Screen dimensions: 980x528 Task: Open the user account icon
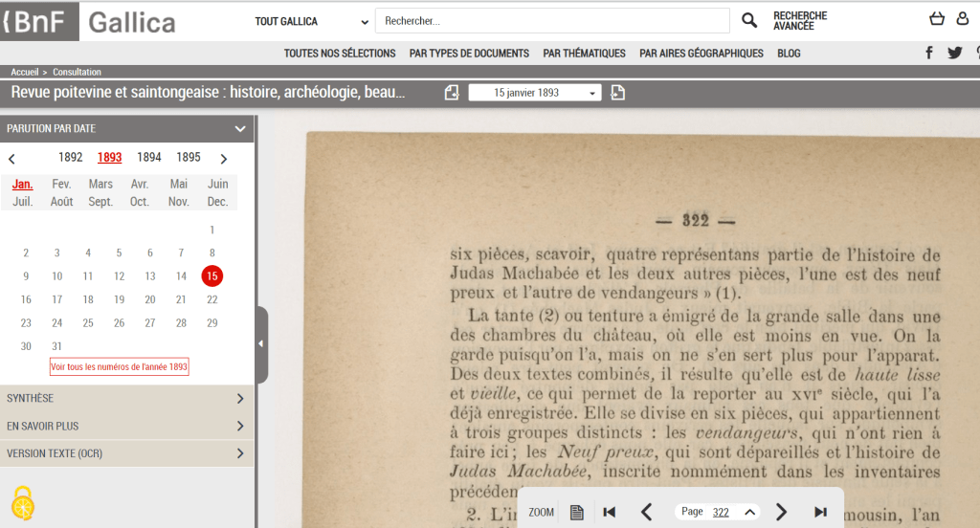(962, 19)
